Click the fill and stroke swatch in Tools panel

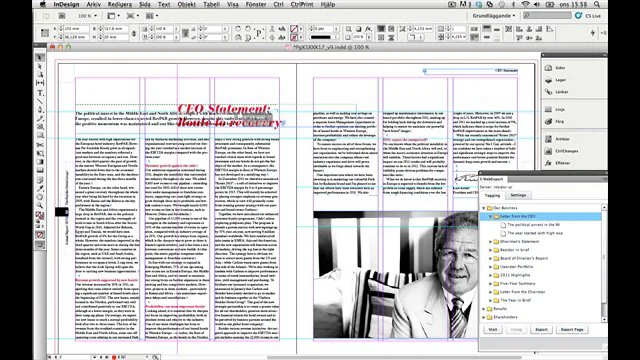coord(40,216)
